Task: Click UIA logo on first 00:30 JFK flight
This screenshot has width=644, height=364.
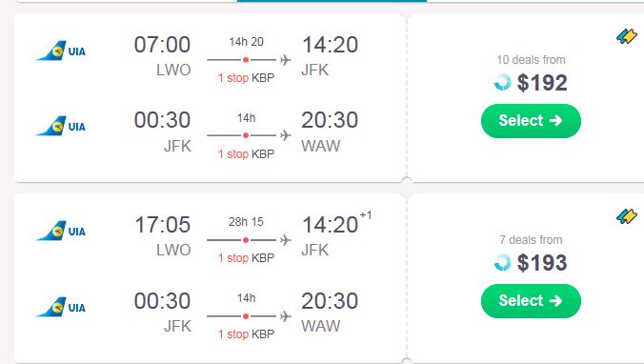Action: tap(61, 126)
